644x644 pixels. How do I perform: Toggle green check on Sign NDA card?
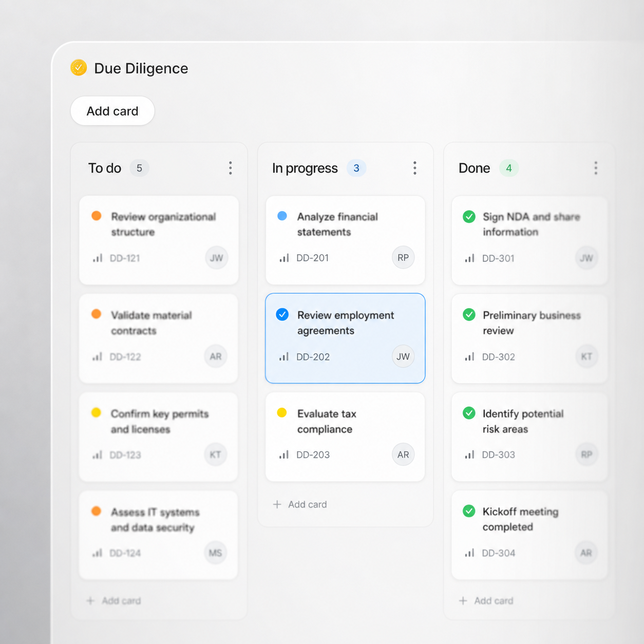[469, 216]
